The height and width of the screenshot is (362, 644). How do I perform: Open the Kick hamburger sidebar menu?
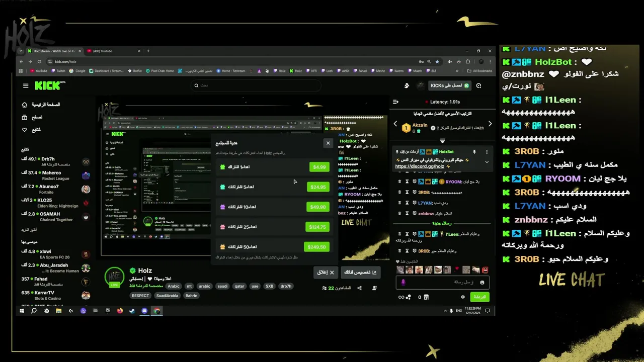click(26, 86)
